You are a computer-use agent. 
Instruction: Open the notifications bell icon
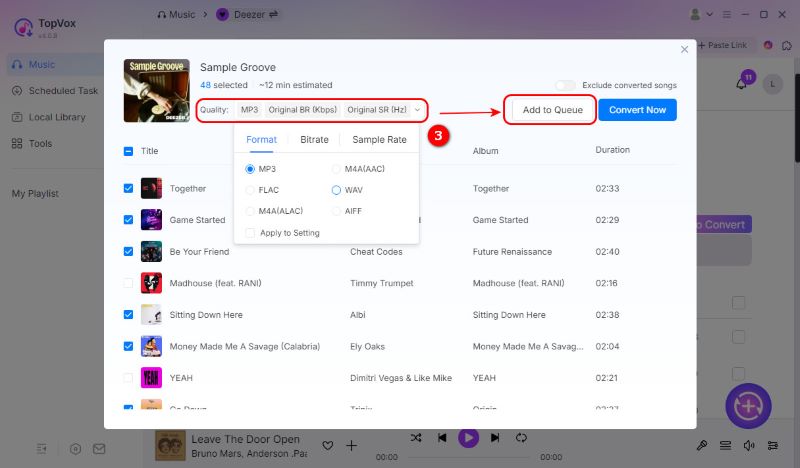click(741, 84)
